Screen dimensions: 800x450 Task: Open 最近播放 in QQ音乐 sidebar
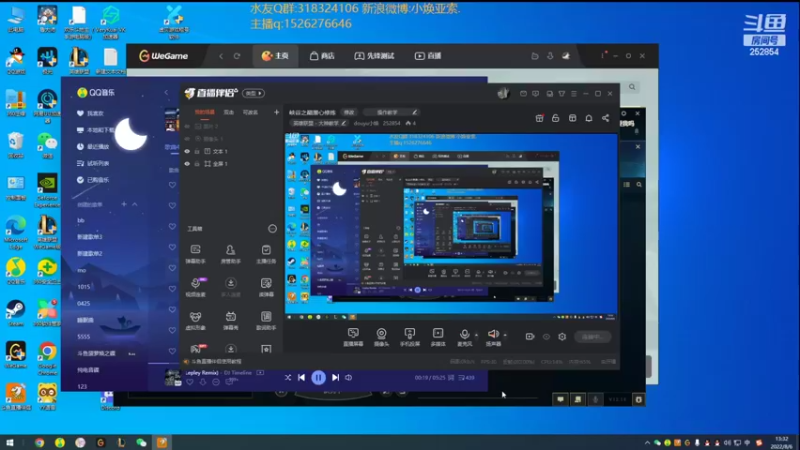pos(93,146)
